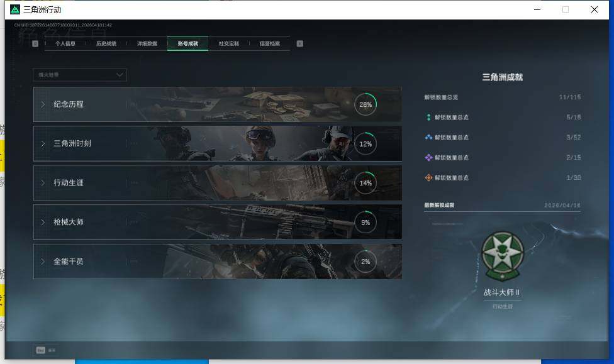Click the green tier icon beside 5/18
The image size is (614, 364).
click(428, 117)
